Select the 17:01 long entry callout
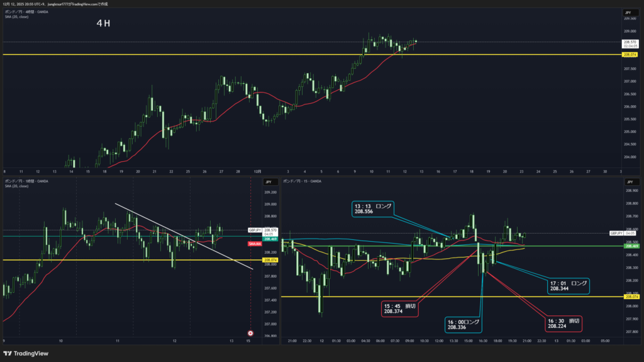644x362 pixels. pyautogui.click(x=568, y=286)
